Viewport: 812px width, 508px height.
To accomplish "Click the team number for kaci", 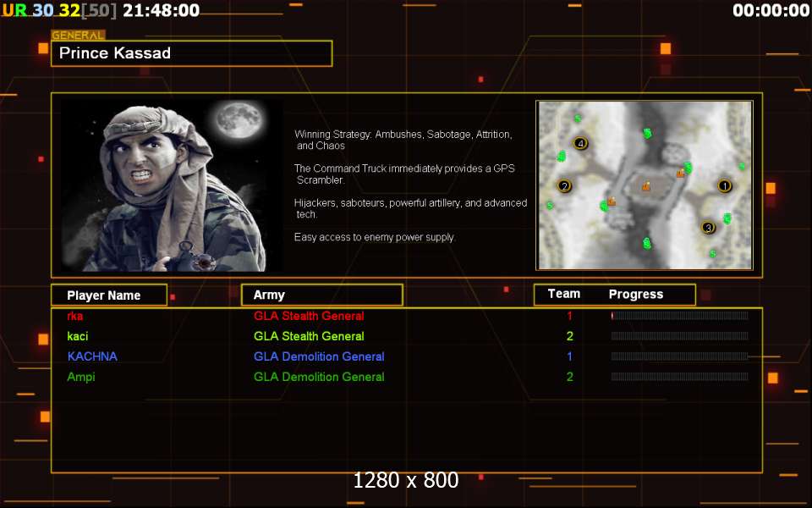I will point(569,336).
